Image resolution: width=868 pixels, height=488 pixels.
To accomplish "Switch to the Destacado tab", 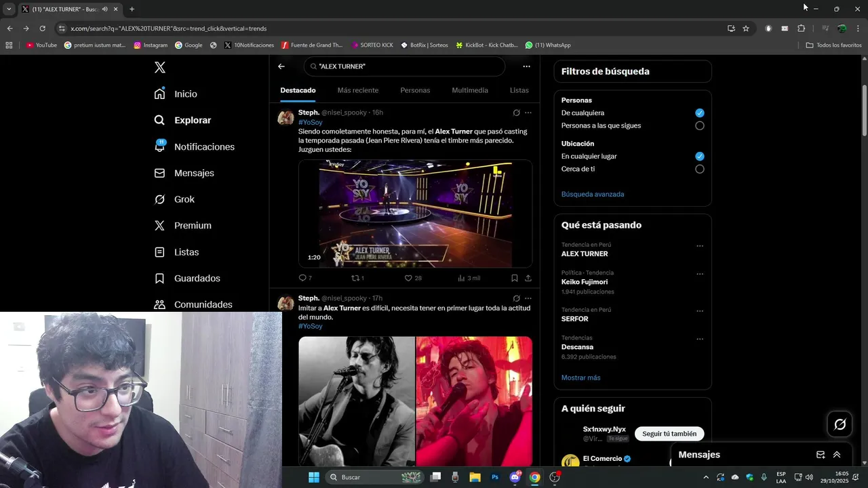I will click(x=298, y=90).
